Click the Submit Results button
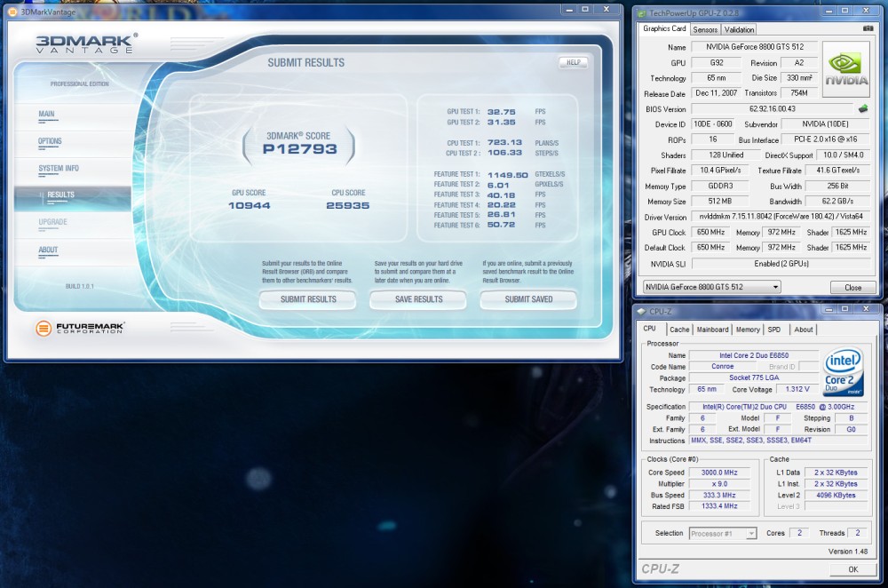Screen dimensions: 888x588 [308, 299]
